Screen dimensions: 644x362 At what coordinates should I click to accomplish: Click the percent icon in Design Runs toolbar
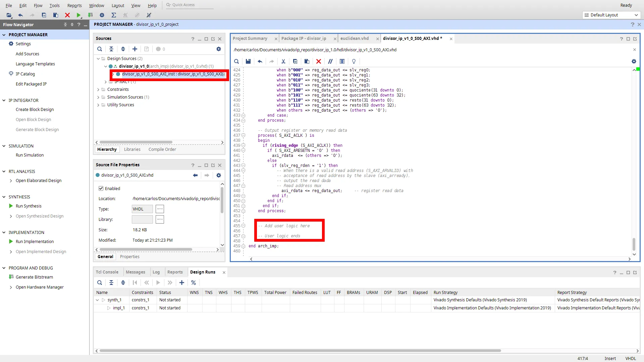pos(194,283)
